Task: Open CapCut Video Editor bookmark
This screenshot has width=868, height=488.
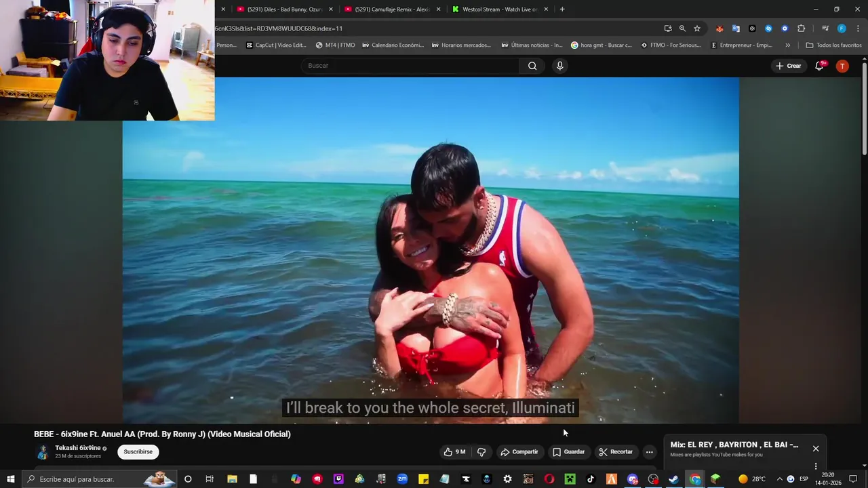Action: pyautogui.click(x=276, y=45)
